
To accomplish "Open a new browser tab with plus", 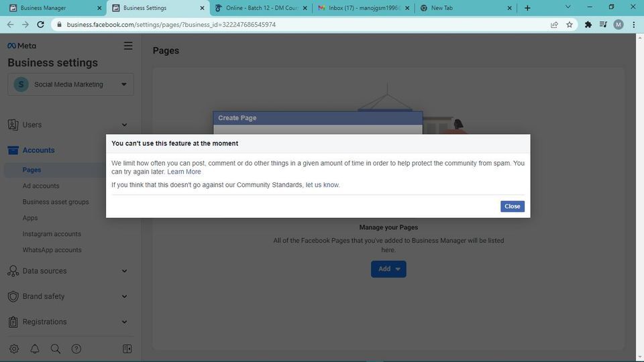I will [527, 8].
